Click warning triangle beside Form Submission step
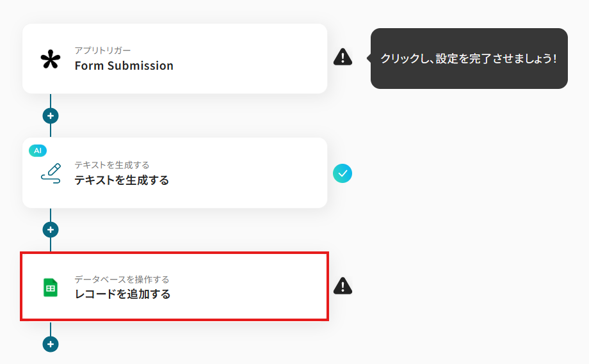This screenshot has width=589, height=364. pos(343,58)
